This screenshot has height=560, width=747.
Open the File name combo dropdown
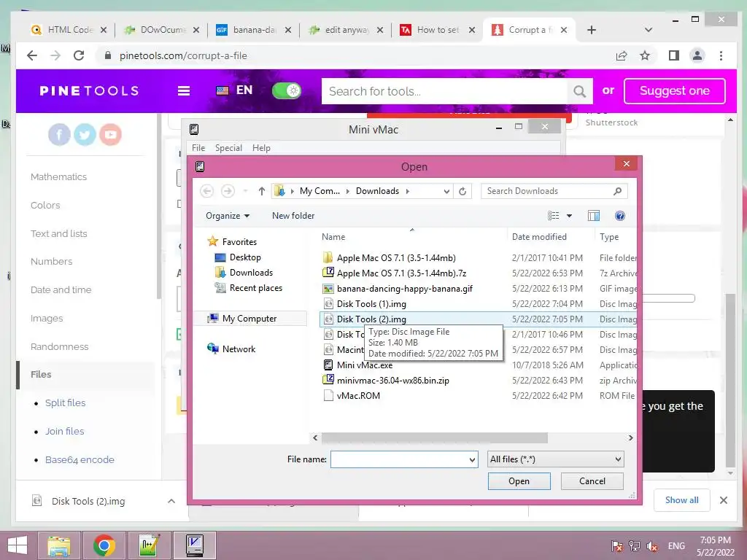coord(472,460)
